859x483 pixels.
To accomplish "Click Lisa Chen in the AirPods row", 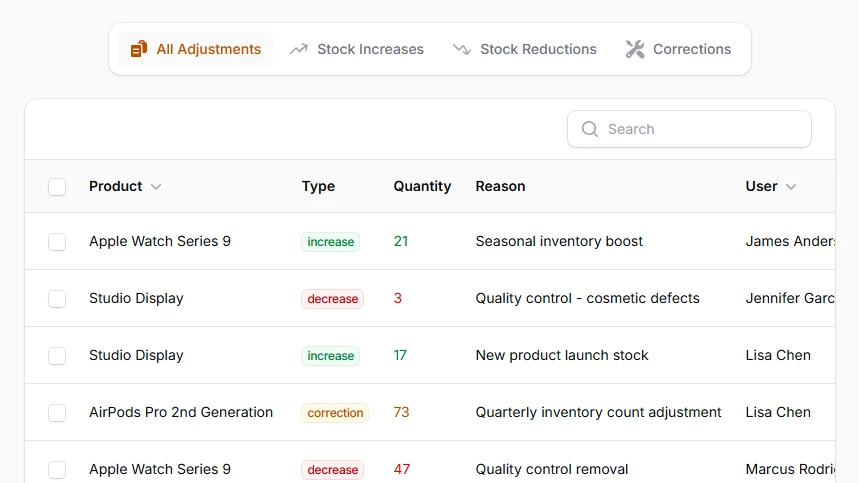I will [778, 412].
